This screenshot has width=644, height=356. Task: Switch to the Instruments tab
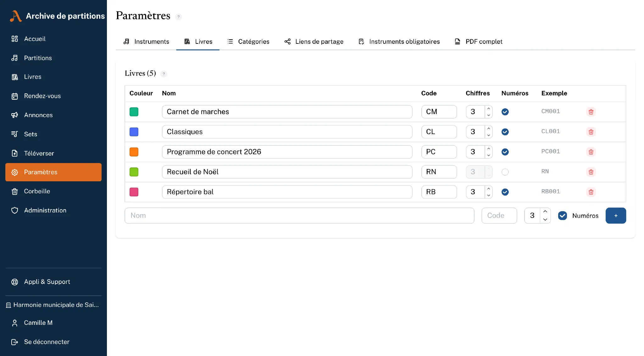click(x=146, y=42)
